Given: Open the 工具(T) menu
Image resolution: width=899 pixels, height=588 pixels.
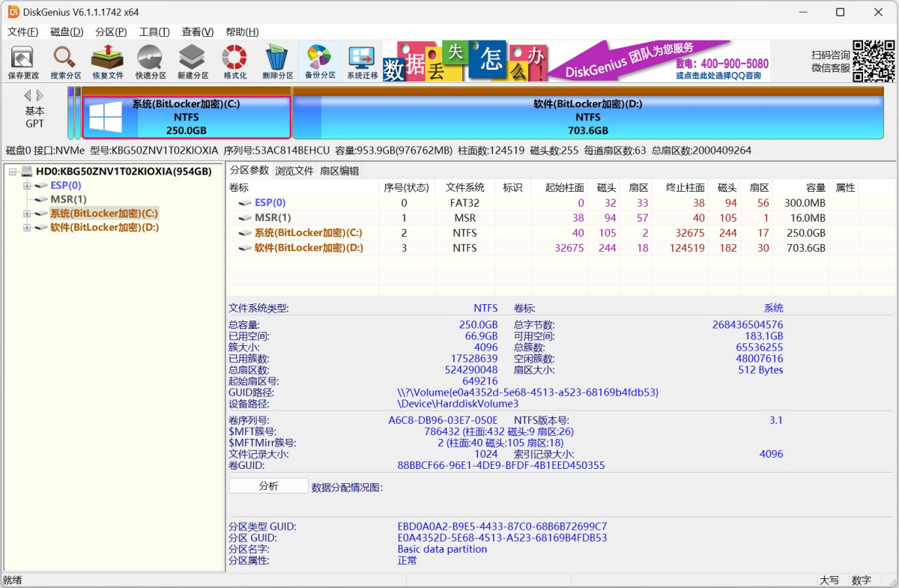Looking at the screenshot, I should click(x=154, y=32).
